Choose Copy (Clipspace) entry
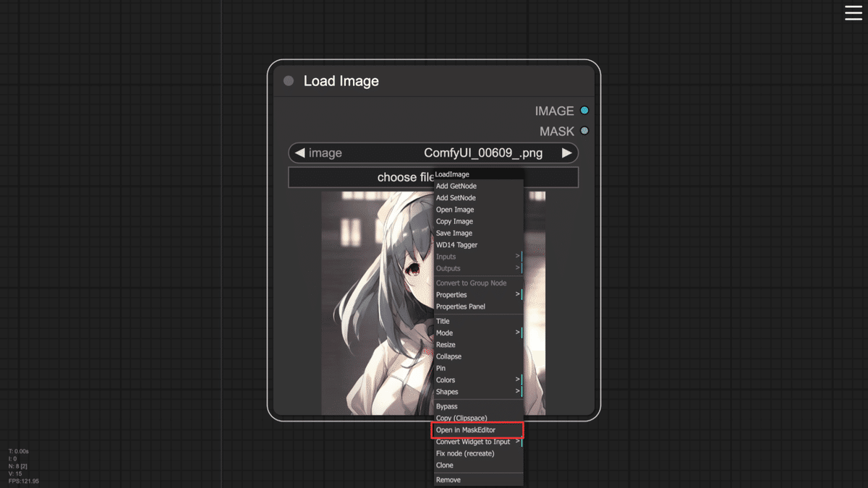The height and width of the screenshot is (488, 868). point(478,418)
